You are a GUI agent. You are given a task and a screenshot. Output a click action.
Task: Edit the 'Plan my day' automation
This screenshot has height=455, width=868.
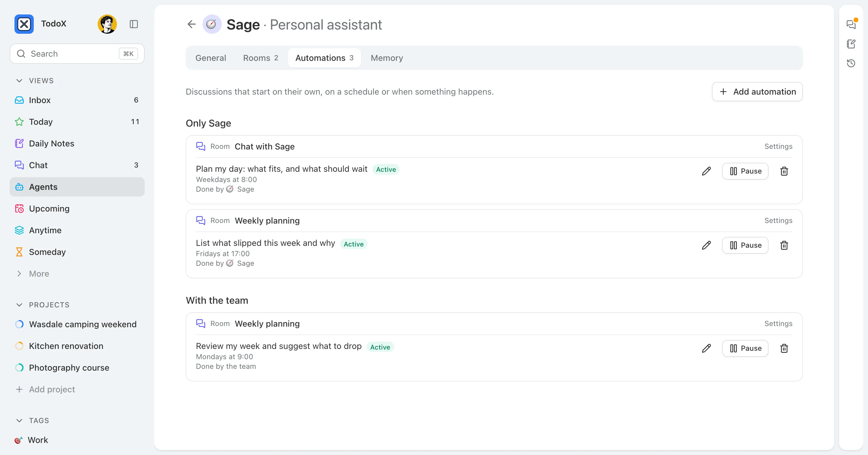(706, 171)
